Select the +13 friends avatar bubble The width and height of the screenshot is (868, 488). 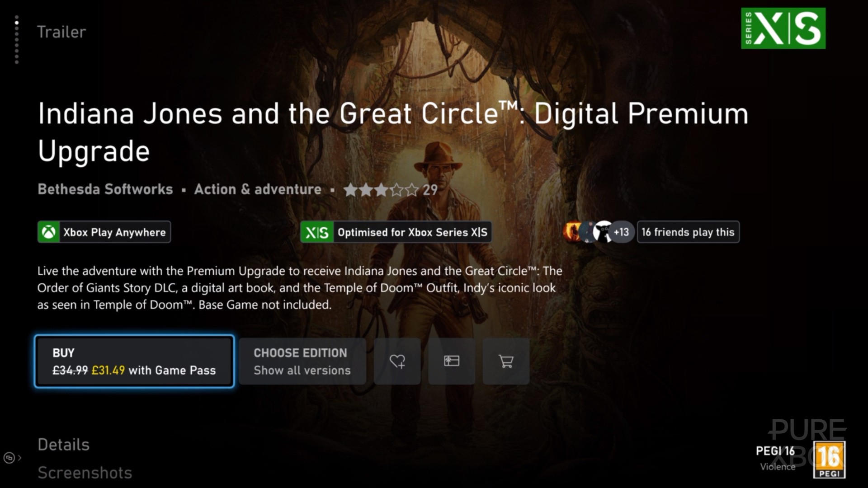[621, 232]
